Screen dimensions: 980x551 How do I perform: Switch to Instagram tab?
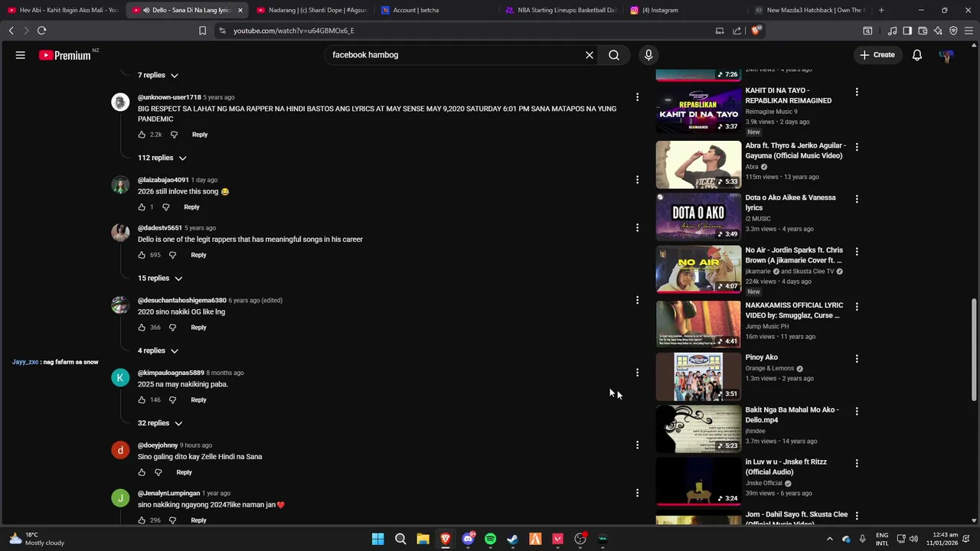coord(686,10)
